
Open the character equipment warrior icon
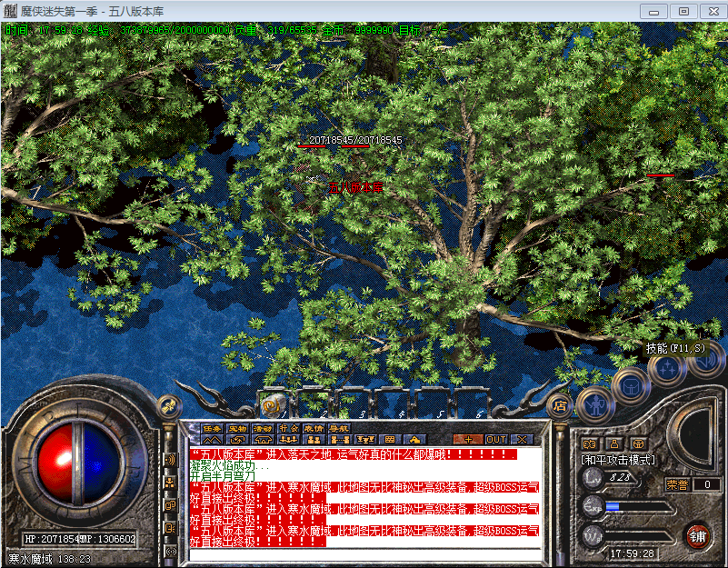tap(595, 406)
